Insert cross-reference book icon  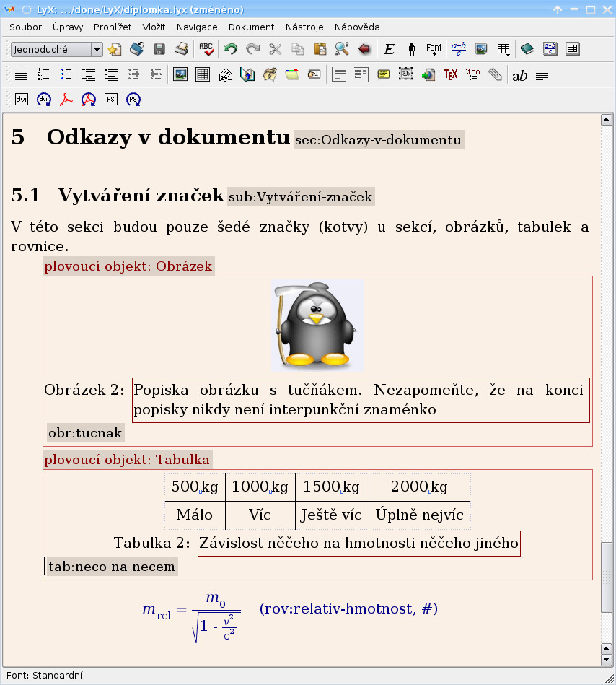tap(247, 74)
